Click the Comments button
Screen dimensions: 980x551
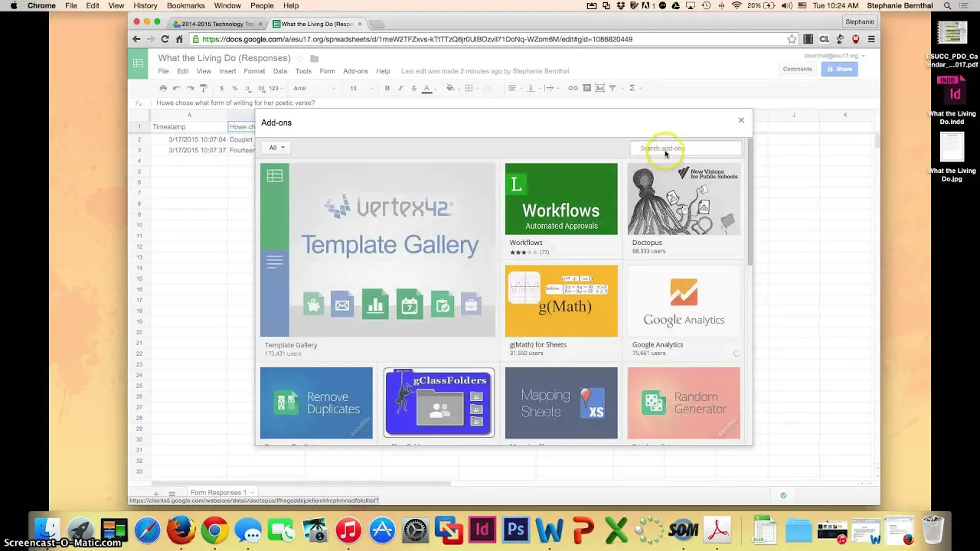[797, 69]
